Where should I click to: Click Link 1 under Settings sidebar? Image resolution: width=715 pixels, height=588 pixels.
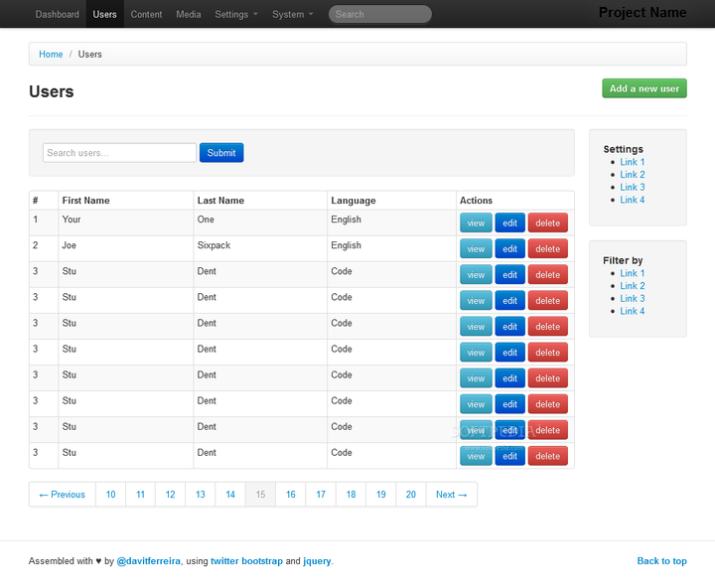pos(633,162)
